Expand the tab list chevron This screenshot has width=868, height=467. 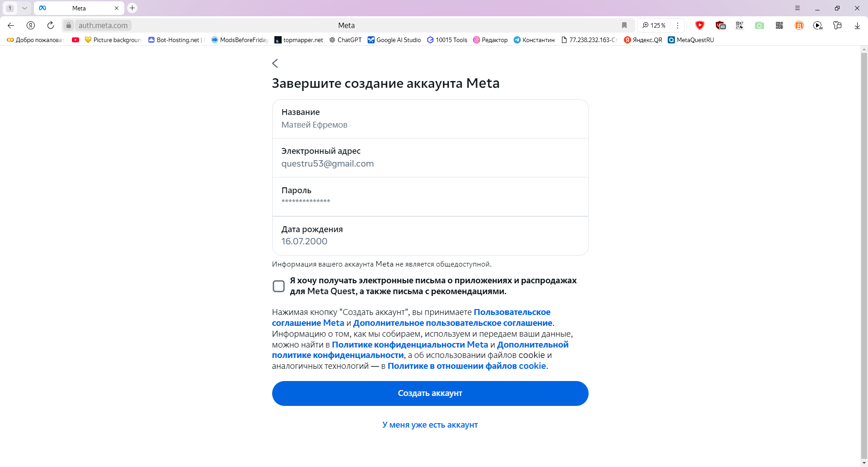[24, 8]
